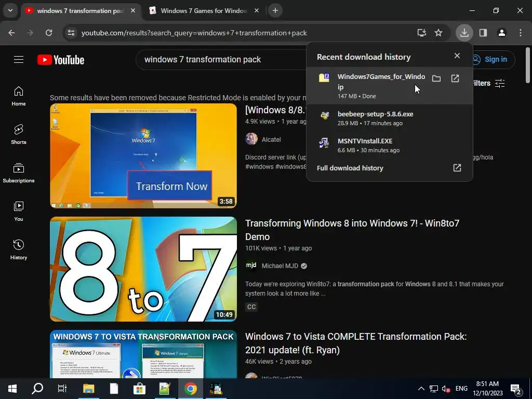532x399 pixels.
Task: Open search Filters
Action: coord(488,83)
